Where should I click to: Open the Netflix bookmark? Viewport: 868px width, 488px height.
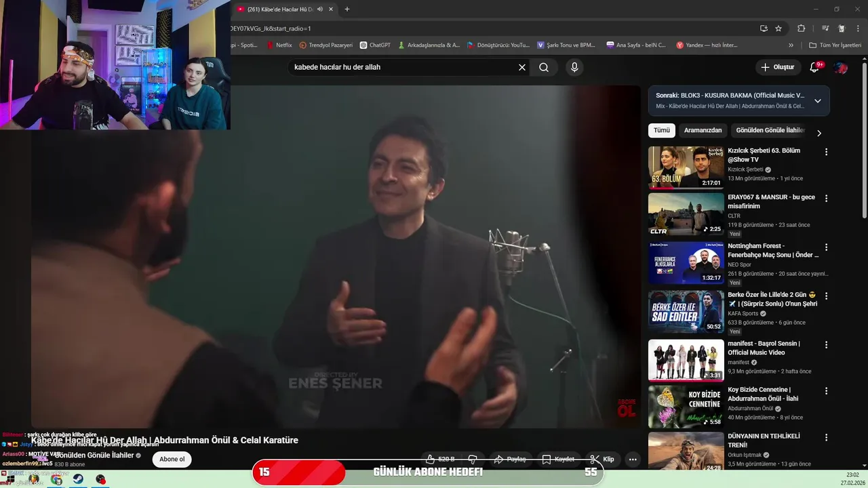[279, 45]
